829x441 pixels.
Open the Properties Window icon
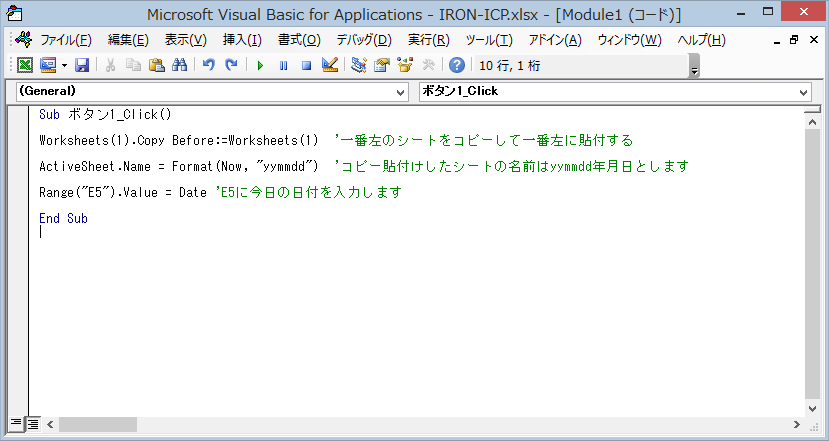click(382, 65)
